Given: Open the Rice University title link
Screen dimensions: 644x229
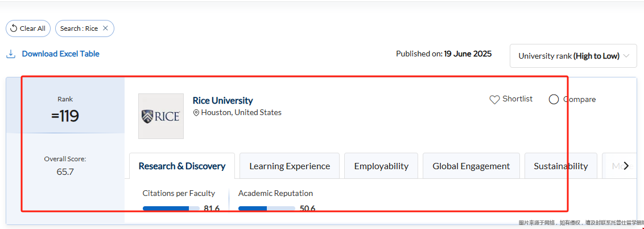Looking at the screenshot, I should 222,101.
